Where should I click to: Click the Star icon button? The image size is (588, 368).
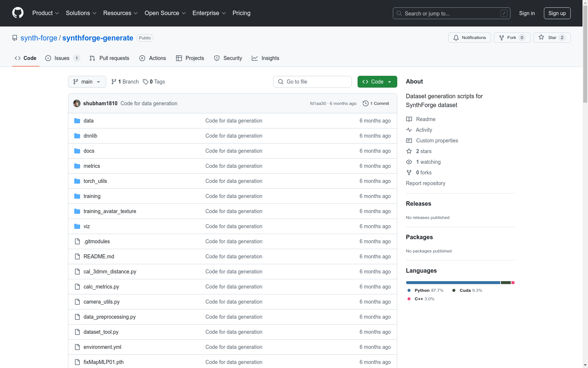tap(541, 37)
